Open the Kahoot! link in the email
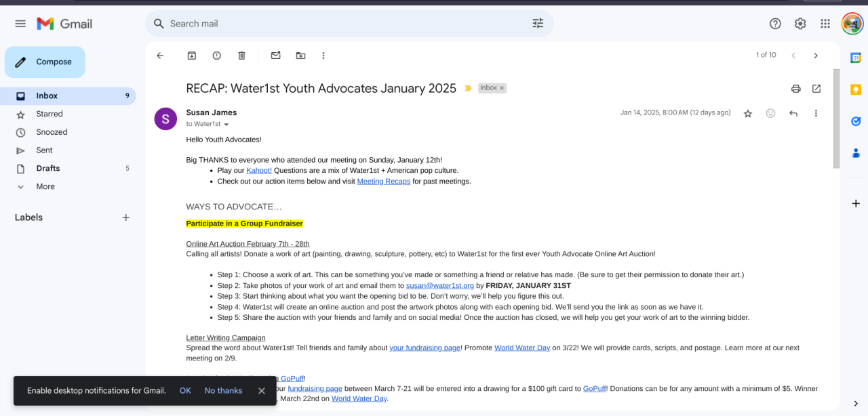The image size is (868, 416). tap(259, 171)
